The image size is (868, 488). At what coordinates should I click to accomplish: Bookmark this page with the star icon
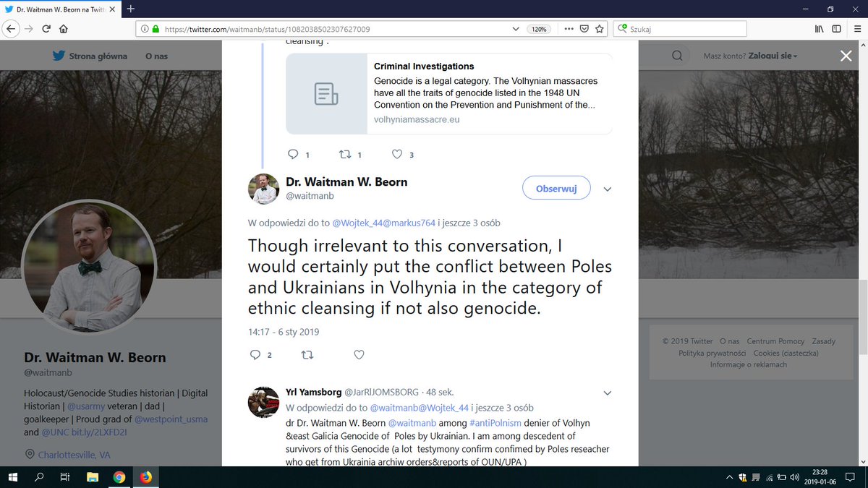(600, 29)
